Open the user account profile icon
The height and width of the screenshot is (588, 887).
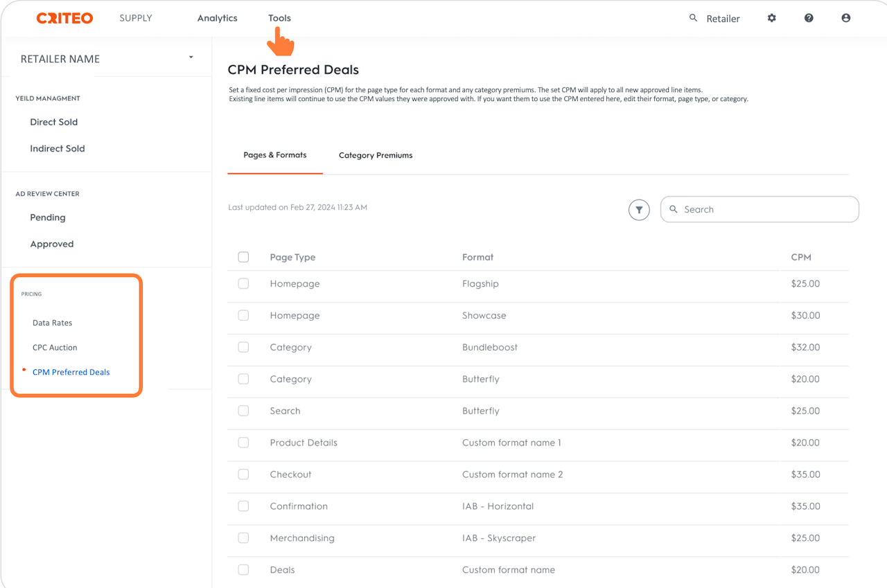[845, 18]
